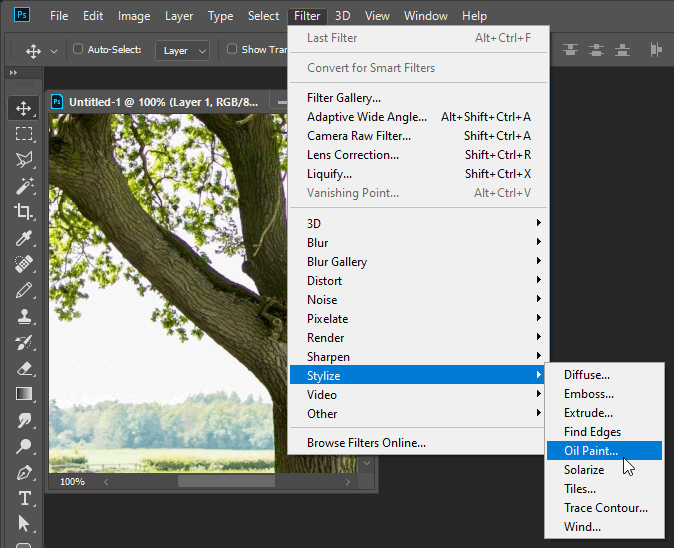
Task: Toggle the Show Transform Controls checkbox
Action: 232,49
